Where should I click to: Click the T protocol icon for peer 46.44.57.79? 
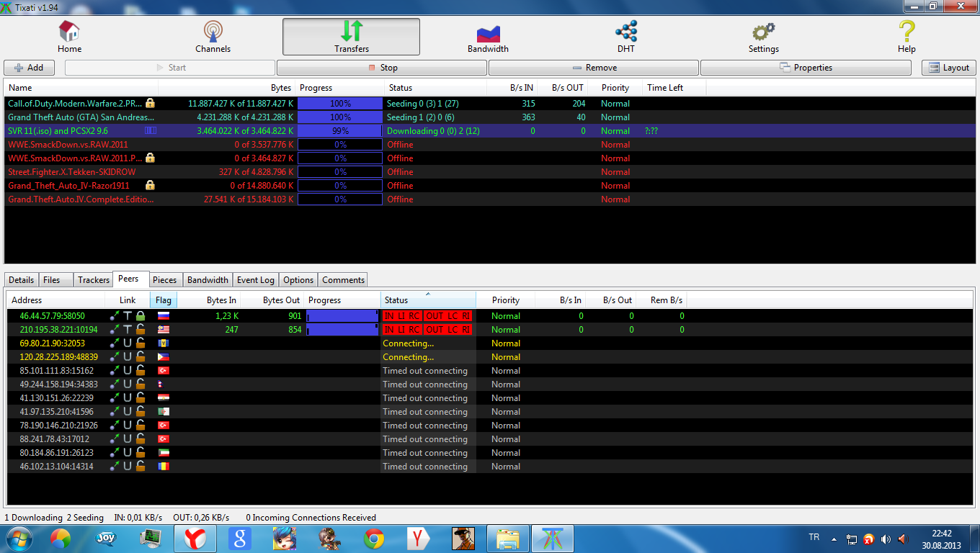click(128, 315)
